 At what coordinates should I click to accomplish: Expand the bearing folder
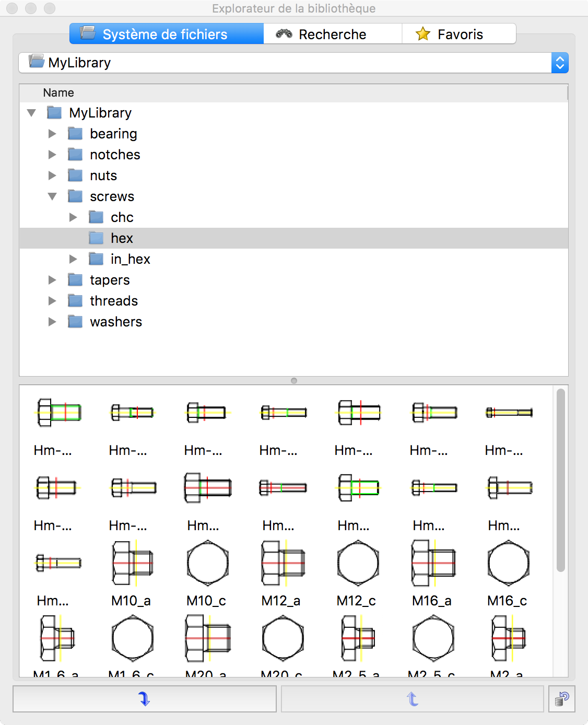tap(52, 134)
